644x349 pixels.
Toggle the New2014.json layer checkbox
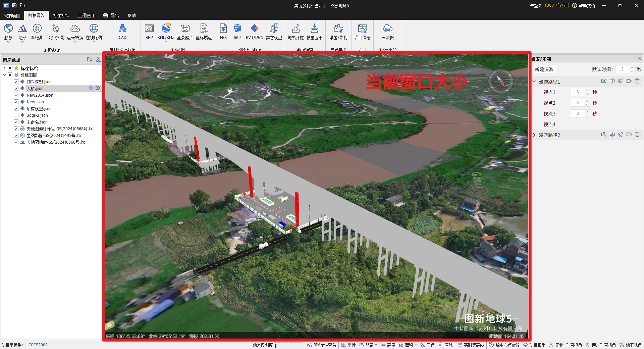(16, 95)
